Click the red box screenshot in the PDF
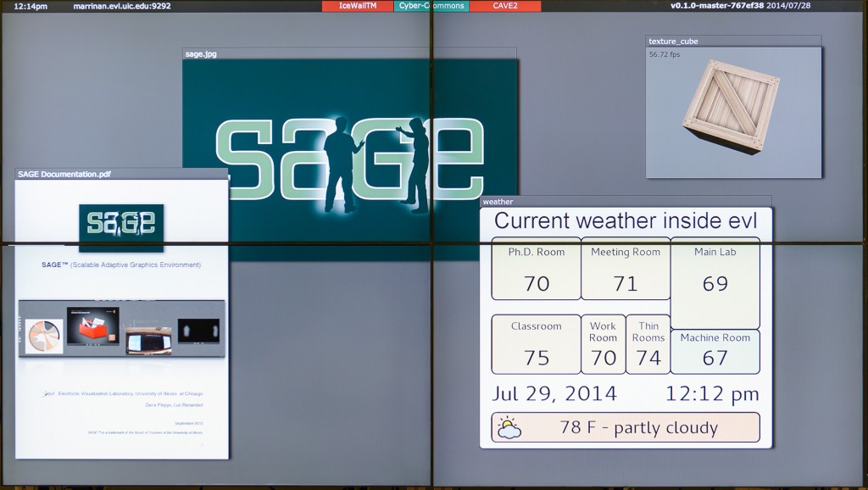This screenshot has width=868, height=490. pos(92,326)
